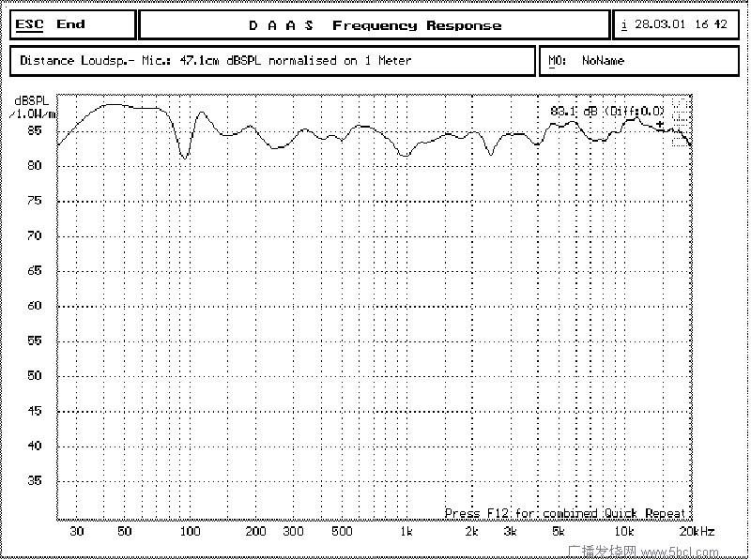Click the 60 dB level axis label
The image size is (751, 560).
[x=34, y=306]
